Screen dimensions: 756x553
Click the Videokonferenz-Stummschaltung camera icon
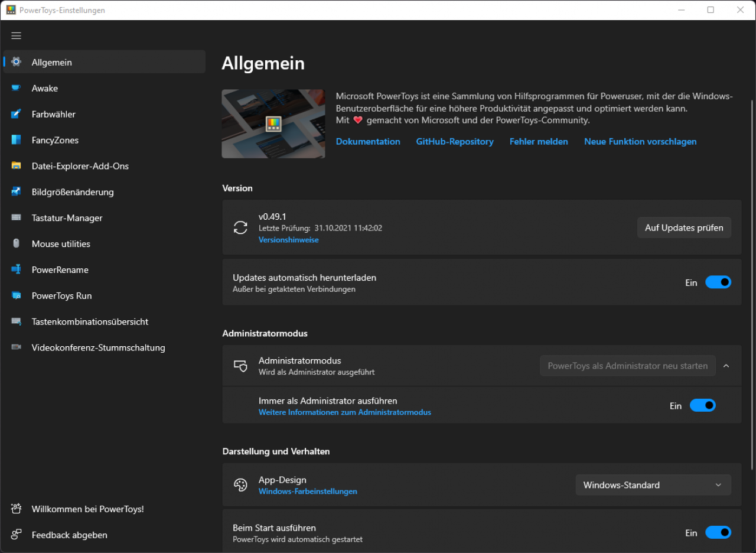[x=16, y=348]
